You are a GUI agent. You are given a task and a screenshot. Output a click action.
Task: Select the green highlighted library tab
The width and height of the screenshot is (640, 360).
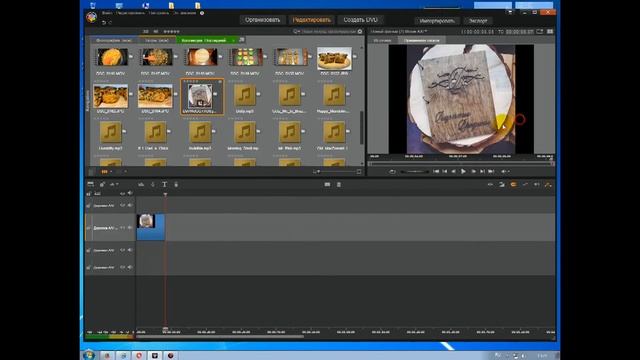[204, 40]
